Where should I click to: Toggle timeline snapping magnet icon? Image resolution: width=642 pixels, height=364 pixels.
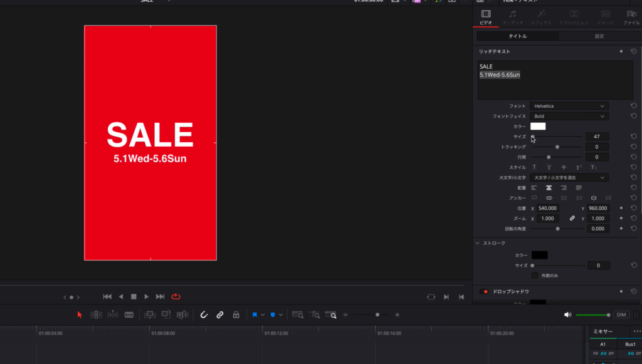(204, 315)
